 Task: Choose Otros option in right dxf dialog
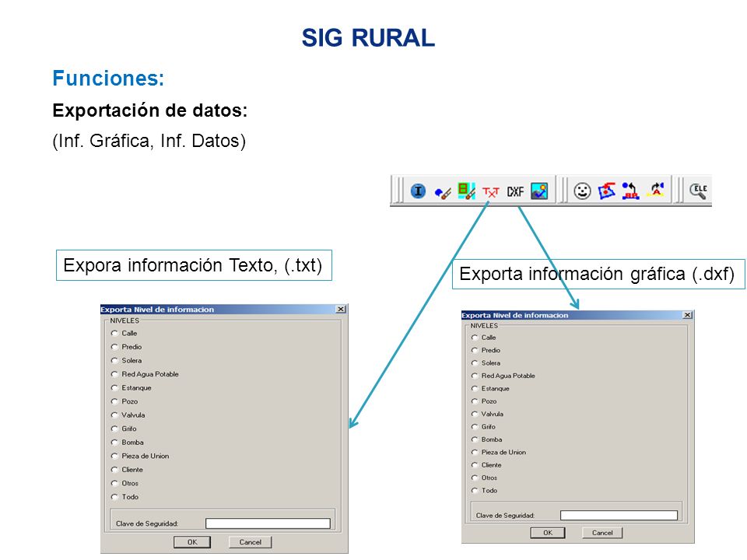[x=475, y=478]
